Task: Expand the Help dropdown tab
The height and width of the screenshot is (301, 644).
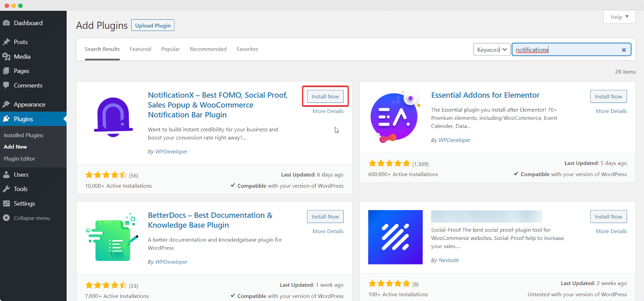Action: 619,17
